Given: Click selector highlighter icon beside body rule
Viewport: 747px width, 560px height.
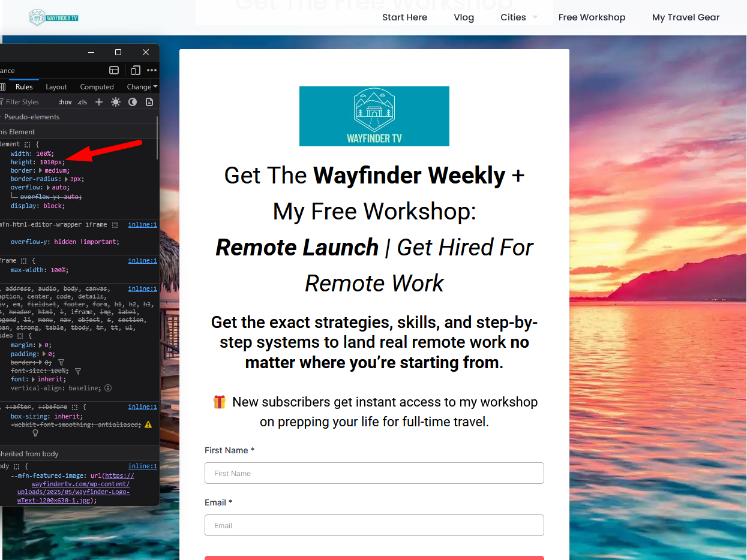Looking at the screenshot, I should pos(17,466).
